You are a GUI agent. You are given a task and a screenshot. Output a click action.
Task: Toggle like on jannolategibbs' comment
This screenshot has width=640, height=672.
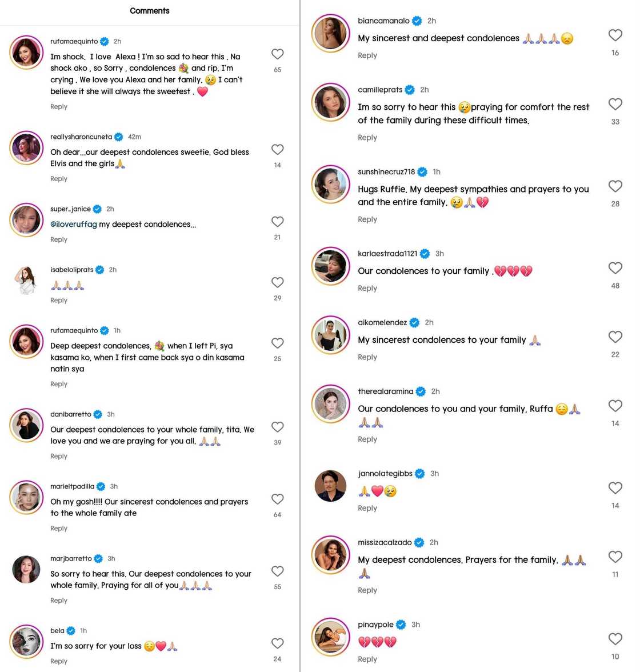pyautogui.click(x=615, y=488)
